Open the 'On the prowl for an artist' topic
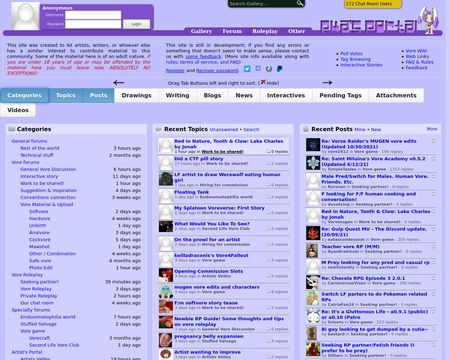 tap(207, 239)
